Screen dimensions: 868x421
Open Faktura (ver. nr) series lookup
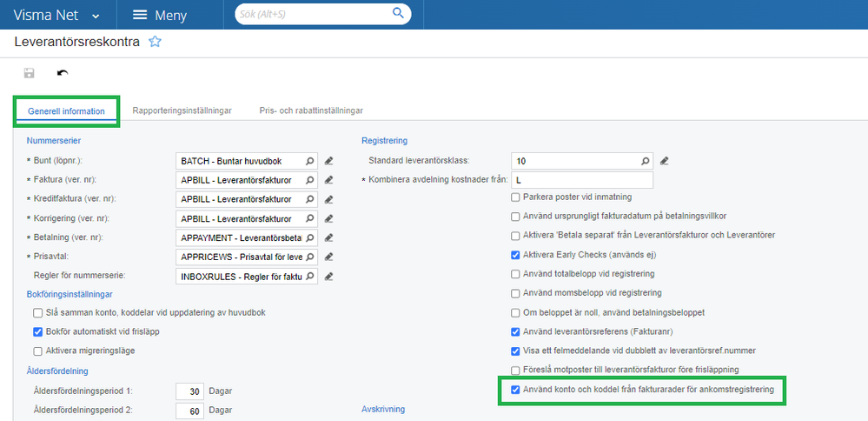310,180
